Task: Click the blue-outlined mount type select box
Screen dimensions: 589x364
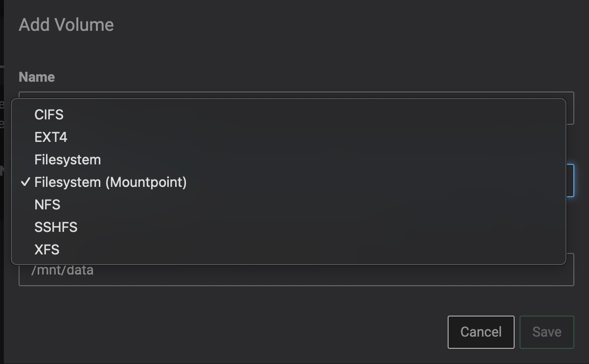Action: pyautogui.click(x=570, y=181)
